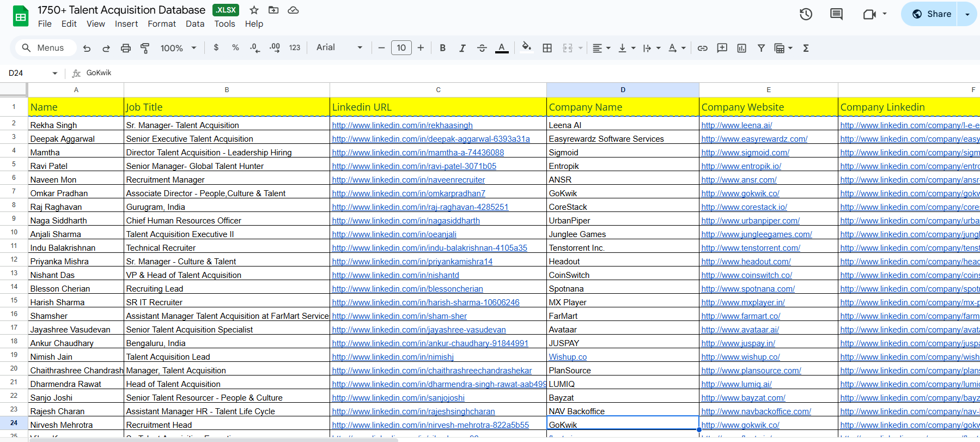This screenshot has width=980, height=442.
Task: Print the spreadsheet
Action: point(126,48)
